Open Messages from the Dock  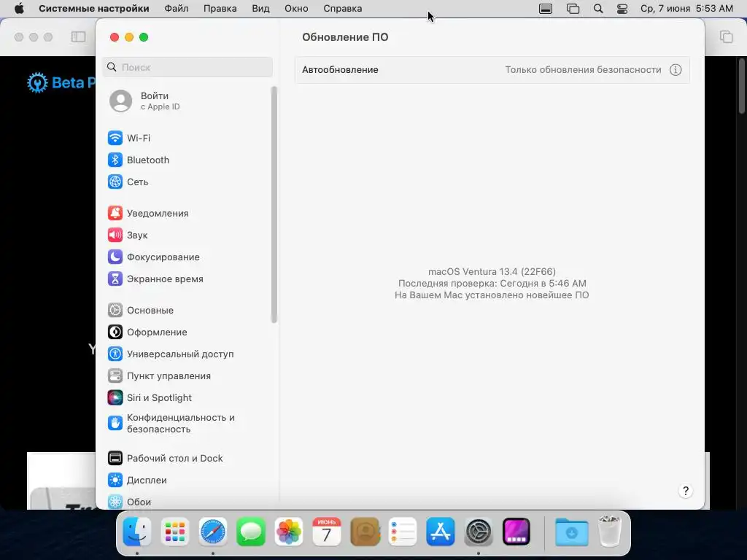pos(251,532)
